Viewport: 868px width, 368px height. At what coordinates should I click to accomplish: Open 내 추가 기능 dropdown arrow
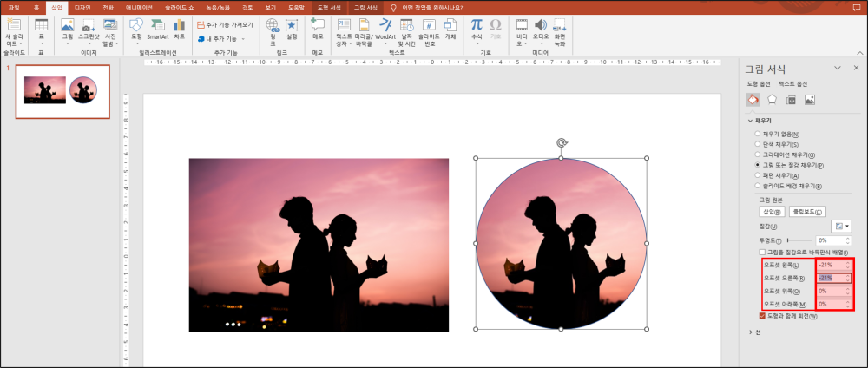[x=243, y=39]
